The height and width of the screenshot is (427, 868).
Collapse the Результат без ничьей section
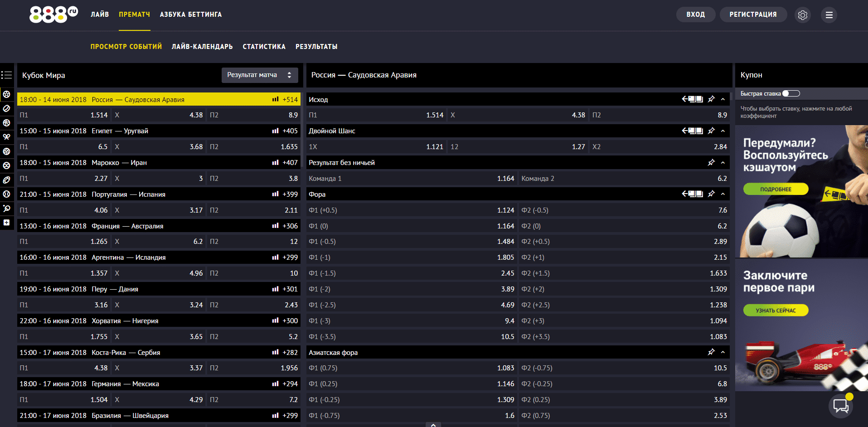tap(723, 163)
